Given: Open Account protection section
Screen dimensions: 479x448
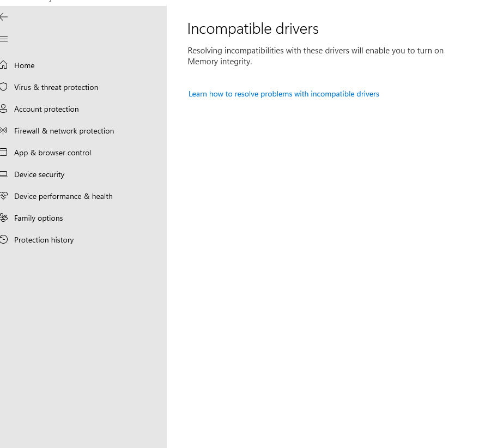Looking at the screenshot, I should [46, 109].
